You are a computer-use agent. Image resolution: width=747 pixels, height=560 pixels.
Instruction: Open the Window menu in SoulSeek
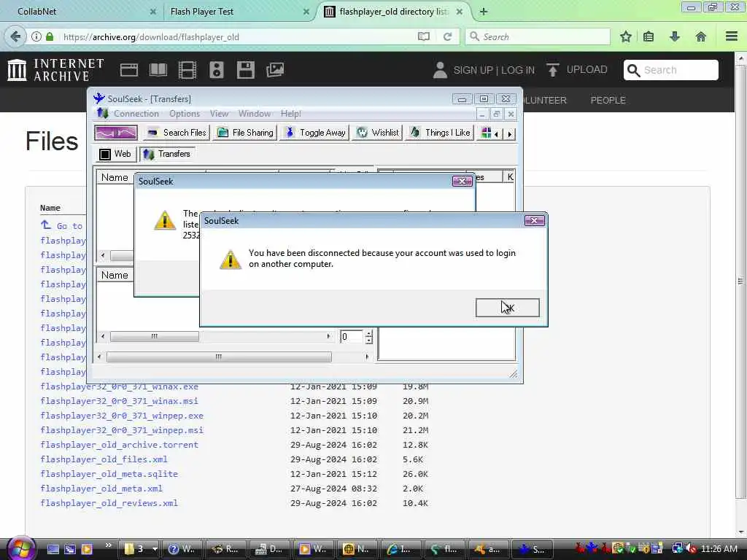[255, 114]
